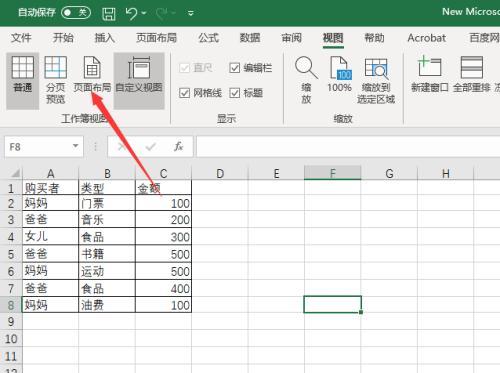Viewport: 500px width, 373px height.
Task: Click cell containing 女儿
Action: pyautogui.click(x=50, y=237)
